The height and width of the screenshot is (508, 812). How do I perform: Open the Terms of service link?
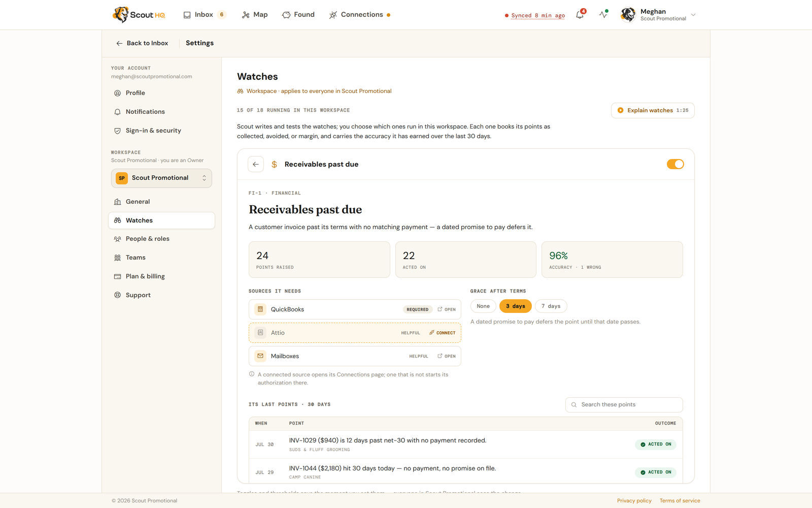pyautogui.click(x=680, y=501)
